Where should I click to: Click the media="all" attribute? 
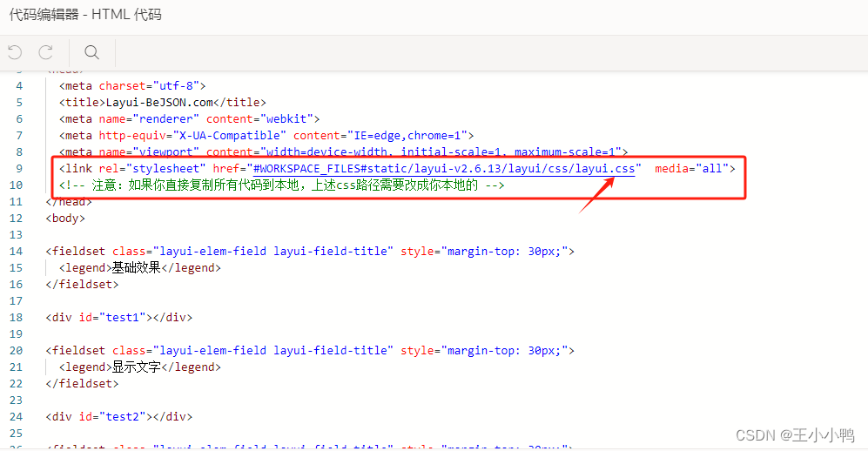(691, 168)
